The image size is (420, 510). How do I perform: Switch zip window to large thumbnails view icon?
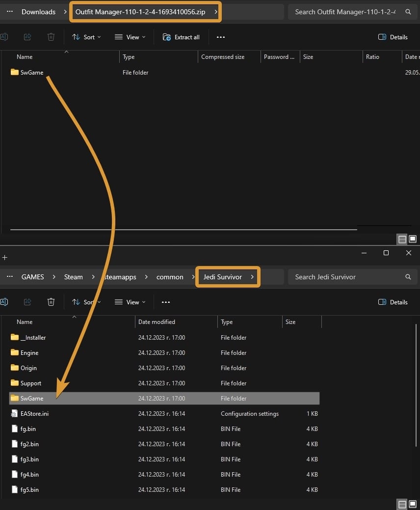click(413, 240)
